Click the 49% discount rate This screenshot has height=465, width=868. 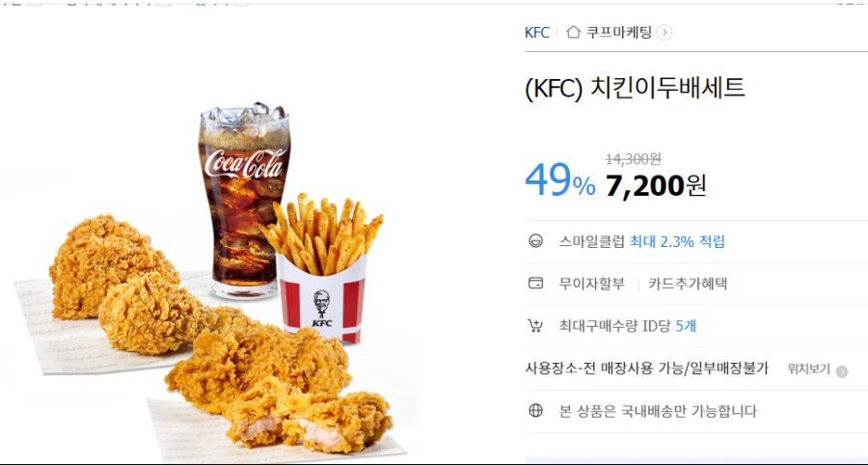coord(559,181)
